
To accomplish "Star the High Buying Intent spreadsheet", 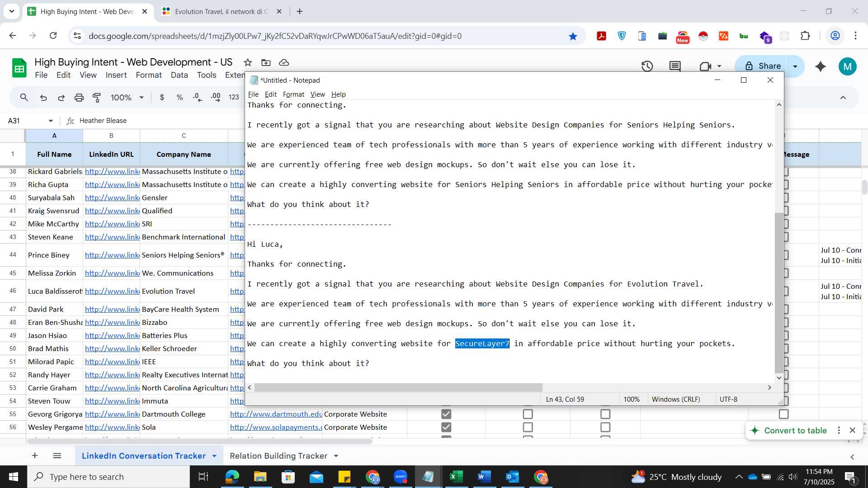I will pyautogui.click(x=248, y=62).
